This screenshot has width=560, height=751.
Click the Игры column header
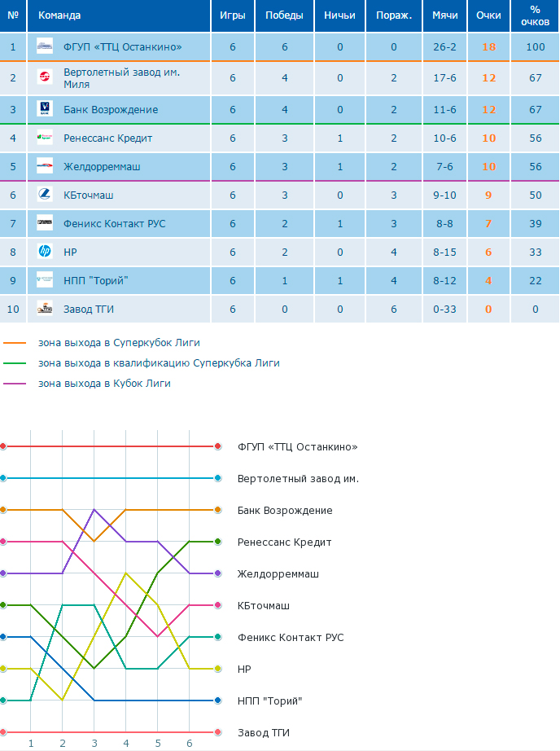point(233,15)
